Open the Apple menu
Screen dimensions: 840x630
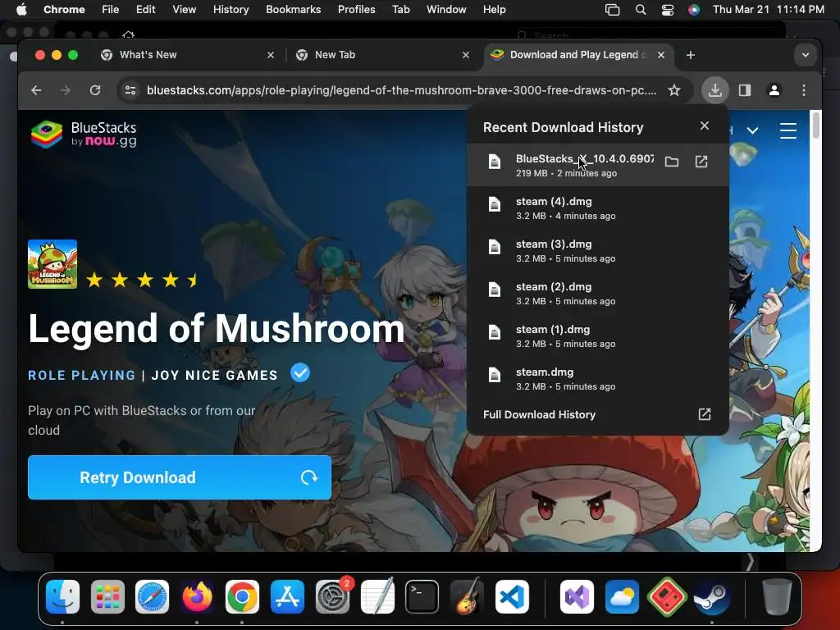tap(21, 9)
